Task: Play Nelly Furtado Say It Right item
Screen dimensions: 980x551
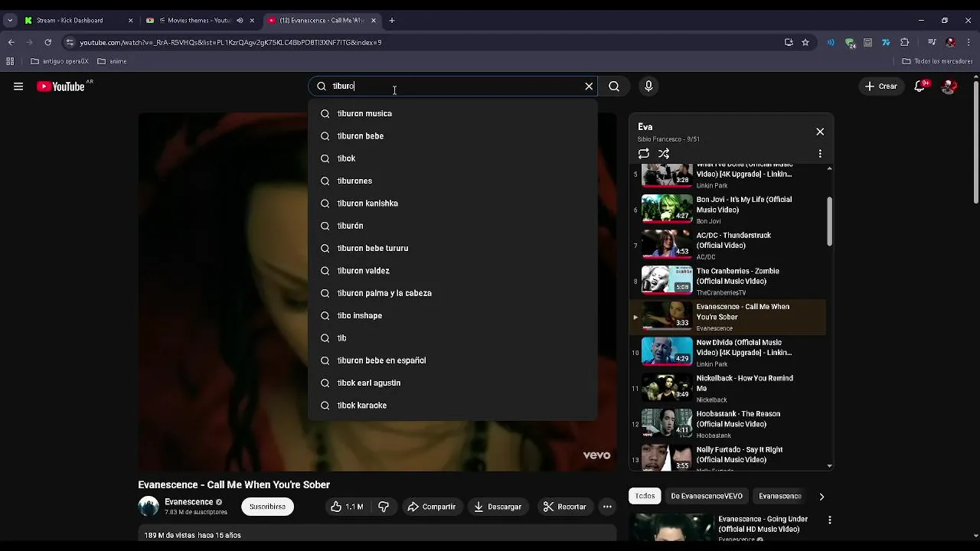Action: [727, 458]
